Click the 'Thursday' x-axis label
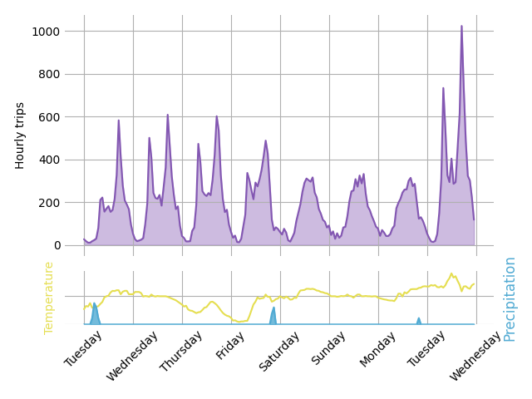The width and height of the screenshot is (532, 399). coord(181,351)
